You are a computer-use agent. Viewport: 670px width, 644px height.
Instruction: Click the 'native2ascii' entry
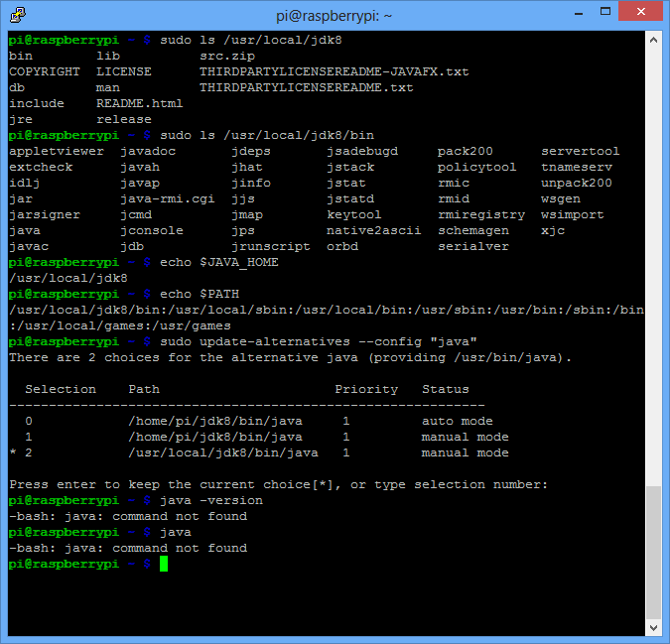[374, 230]
